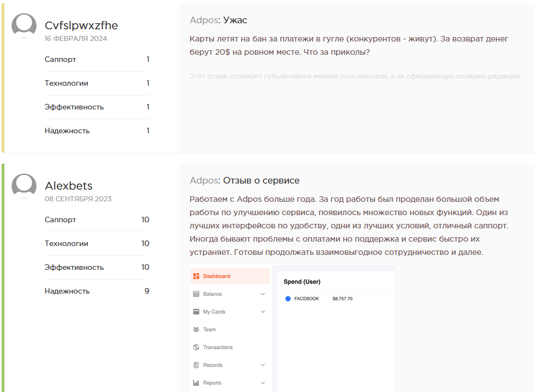The image size is (535, 392).
Task: Click Надежность rating in Cvfslpwxzfhe review
Action: [x=97, y=131]
